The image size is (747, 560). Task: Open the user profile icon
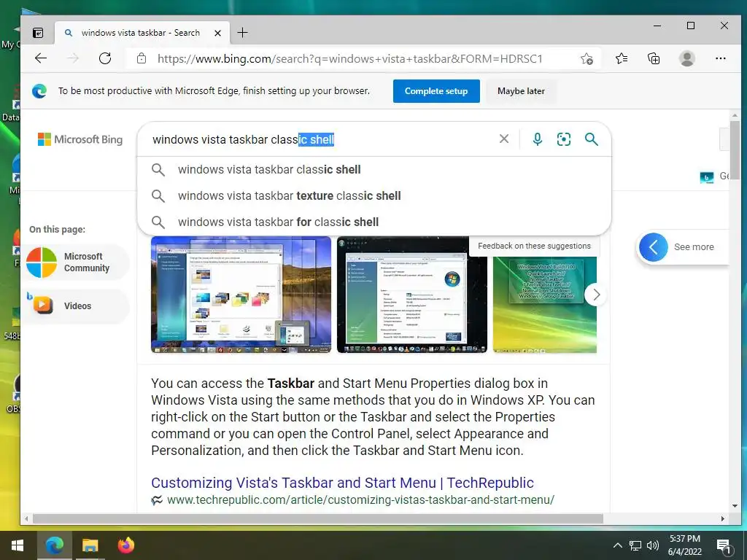687,58
